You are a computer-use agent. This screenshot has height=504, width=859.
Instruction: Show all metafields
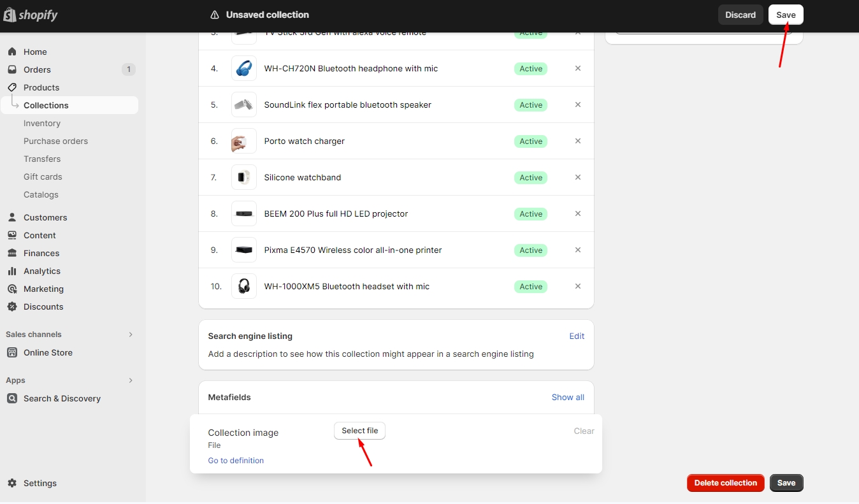567,397
